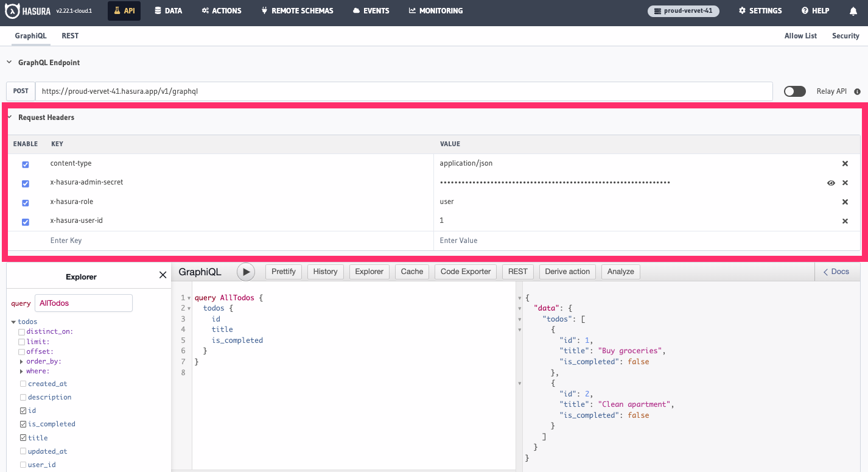Collapse the todos tree in Explorer

(x=13, y=321)
